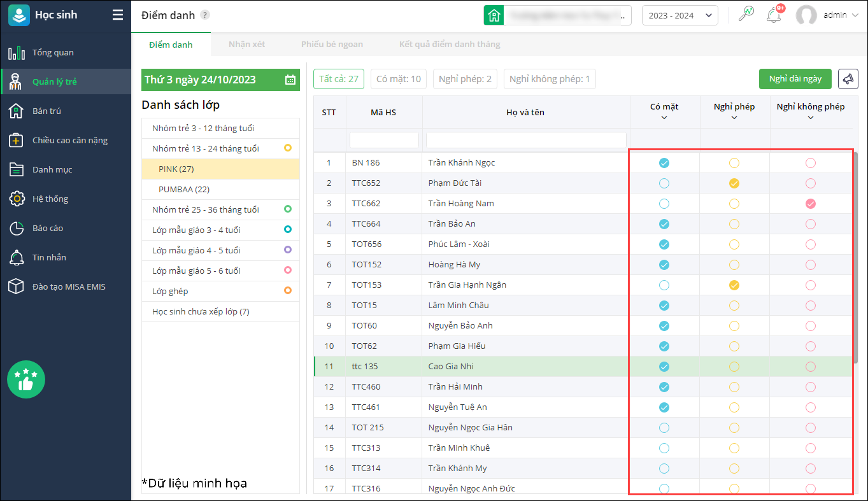Expand Nghỉ không phép column dropdown arrow
The height and width of the screenshot is (501, 868).
point(811,118)
